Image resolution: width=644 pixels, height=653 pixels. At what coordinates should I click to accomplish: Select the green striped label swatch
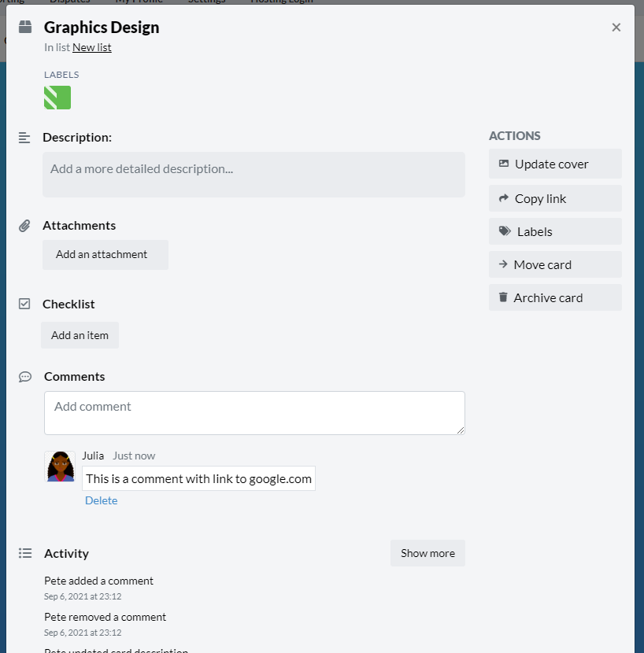[57, 98]
